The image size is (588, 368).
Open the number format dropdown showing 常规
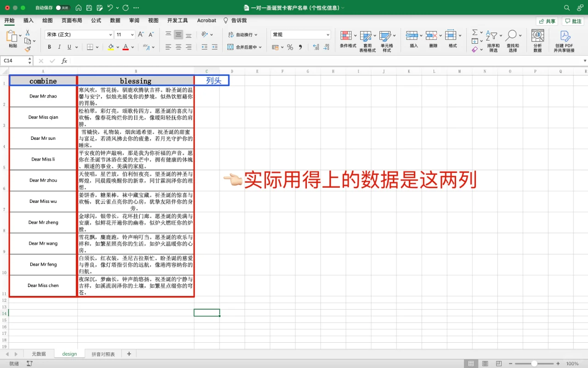pos(300,34)
